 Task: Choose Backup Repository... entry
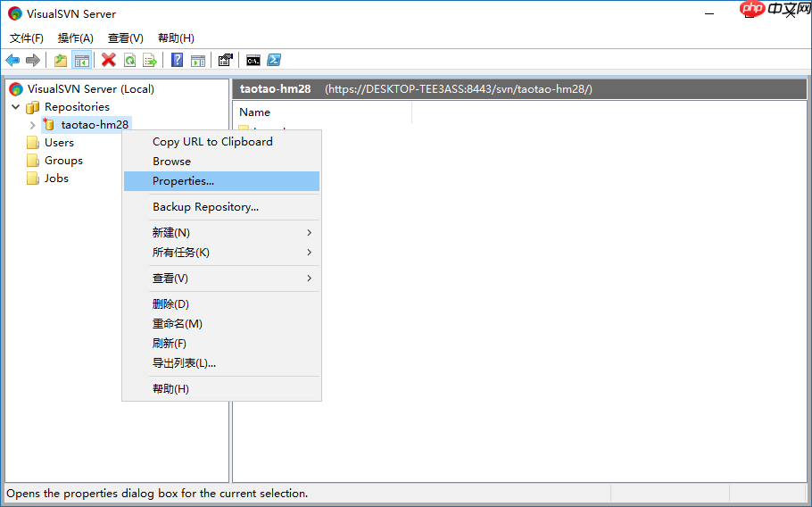tap(221, 206)
